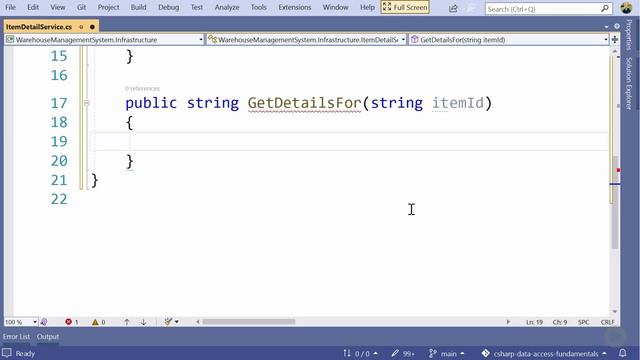Go to next issue down arrow
Image resolution: width=640 pixels, height=360 pixels.
144,322
